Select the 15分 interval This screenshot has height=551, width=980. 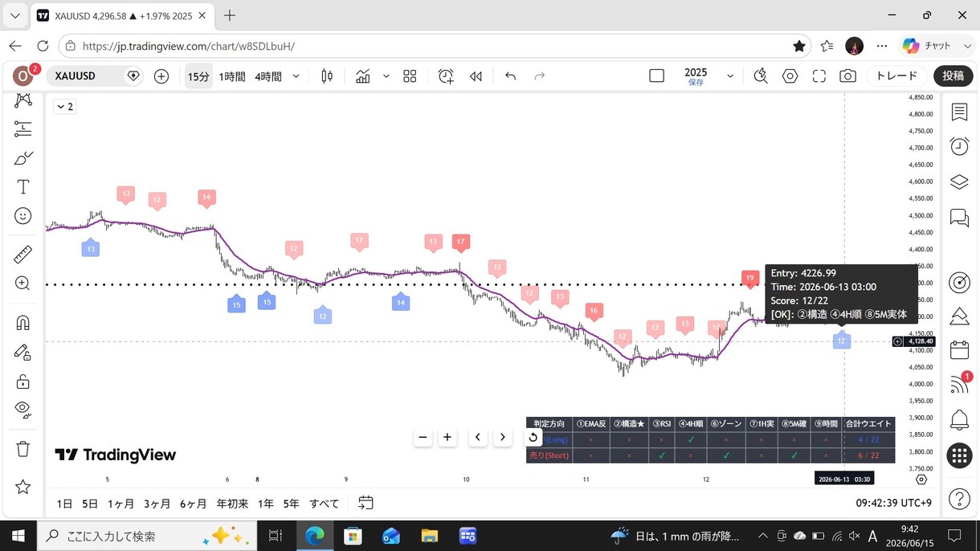198,76
